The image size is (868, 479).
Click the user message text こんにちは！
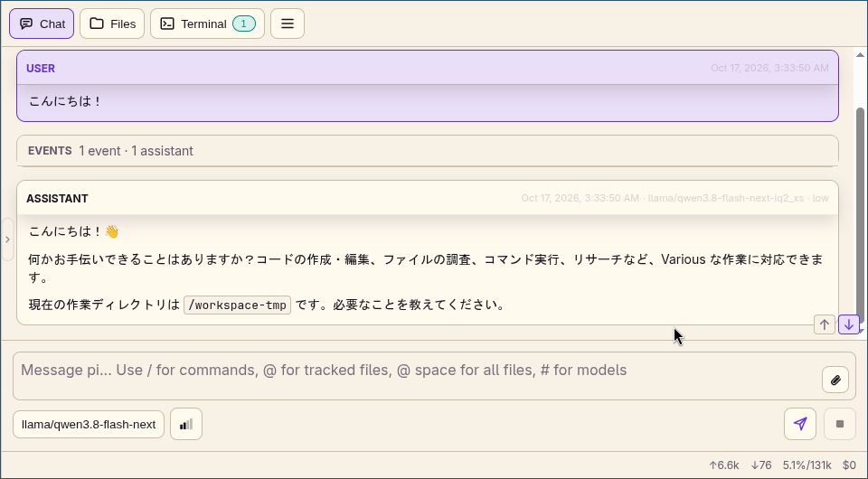pos(65,101)
